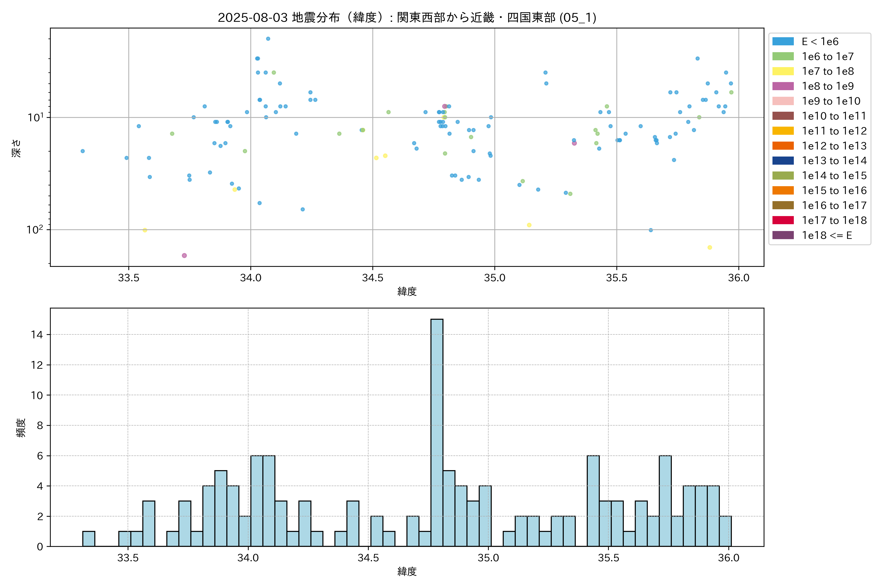Viewport: 882px width, 588px height.
Task: Click the tallest histogram bar near 34.8
Action: (437, 432)
